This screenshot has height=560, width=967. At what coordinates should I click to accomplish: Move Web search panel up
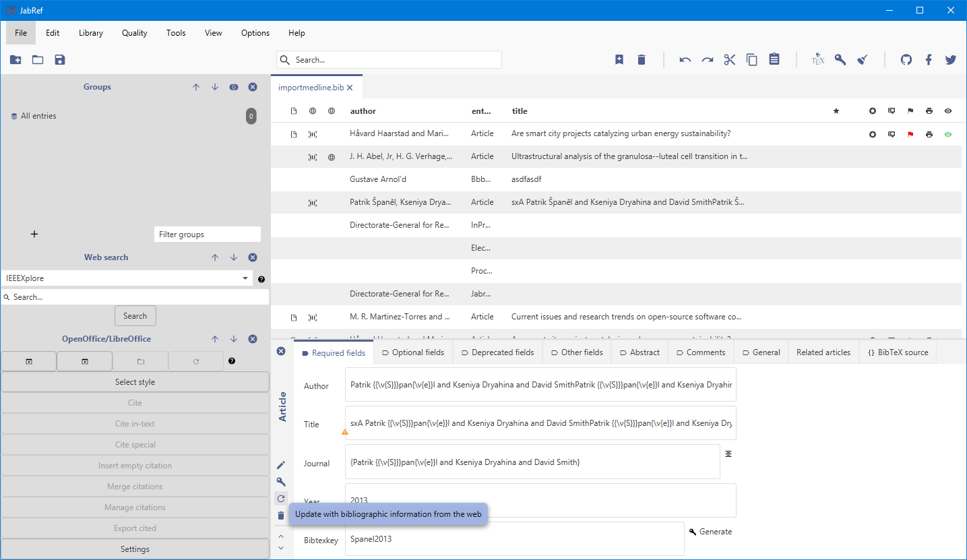[215, 257]
